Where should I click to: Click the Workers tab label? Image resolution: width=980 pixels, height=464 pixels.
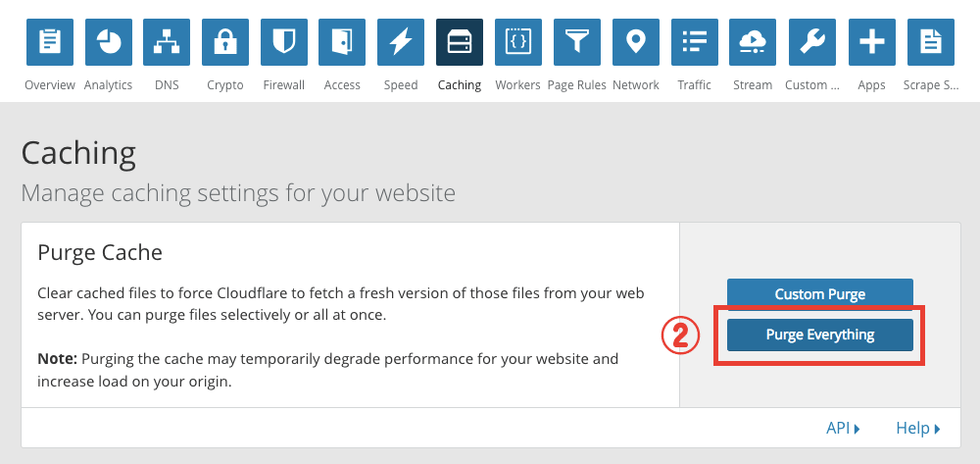(517, 85)
